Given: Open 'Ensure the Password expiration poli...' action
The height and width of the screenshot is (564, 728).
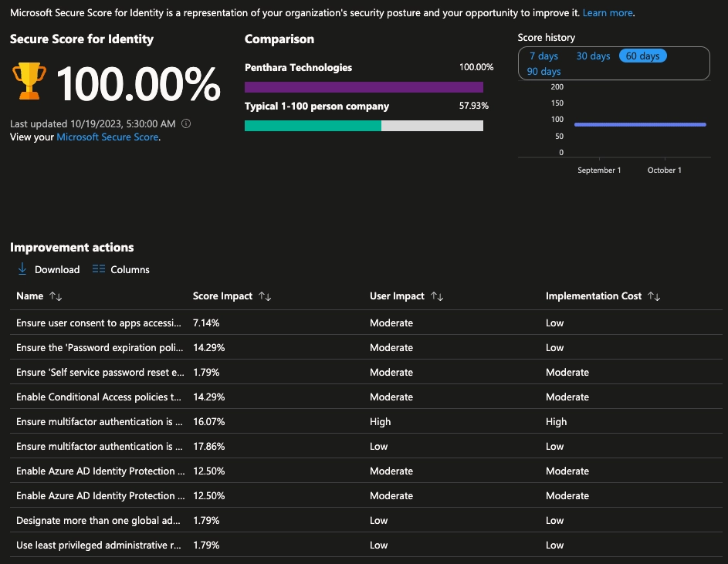Looking at the screenshot, I should tap(100, 348).
